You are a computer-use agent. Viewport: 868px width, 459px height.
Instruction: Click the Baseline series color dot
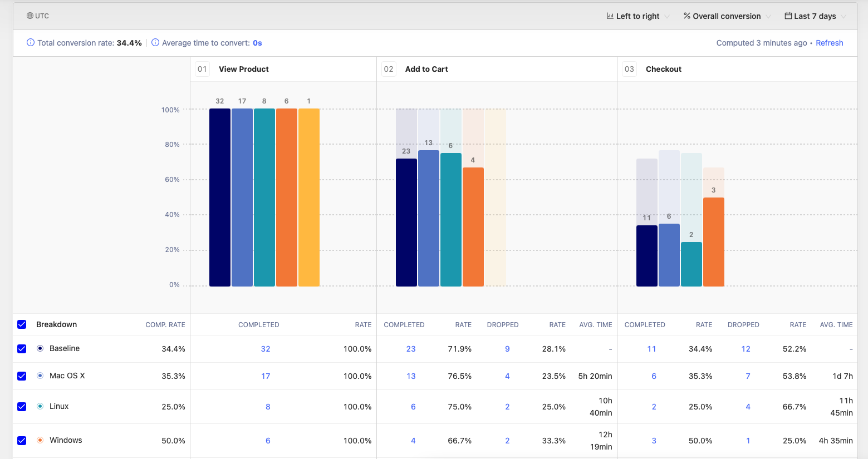pyautogui.click(x=40, y=348)
